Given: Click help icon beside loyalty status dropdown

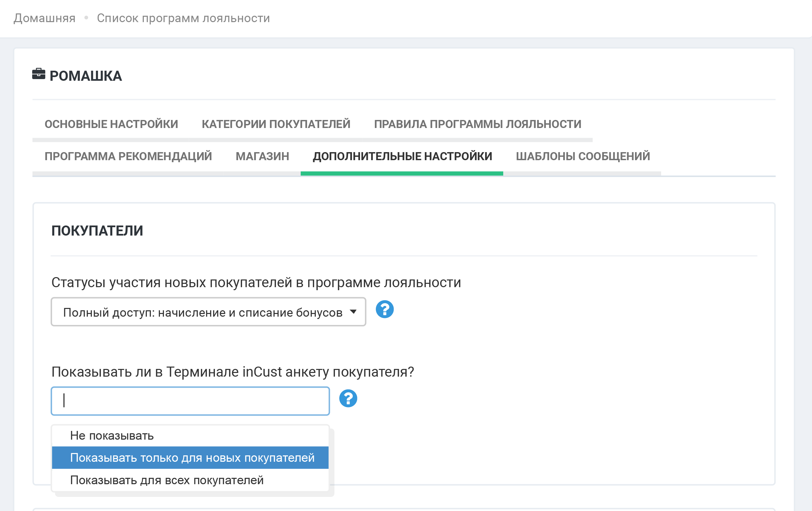Looking at the screenshot, I should (x=385, y=309).
